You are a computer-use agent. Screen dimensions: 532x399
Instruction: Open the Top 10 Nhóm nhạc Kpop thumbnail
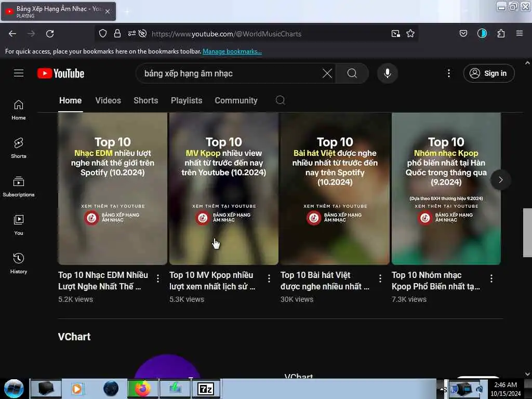click(446, 188)
